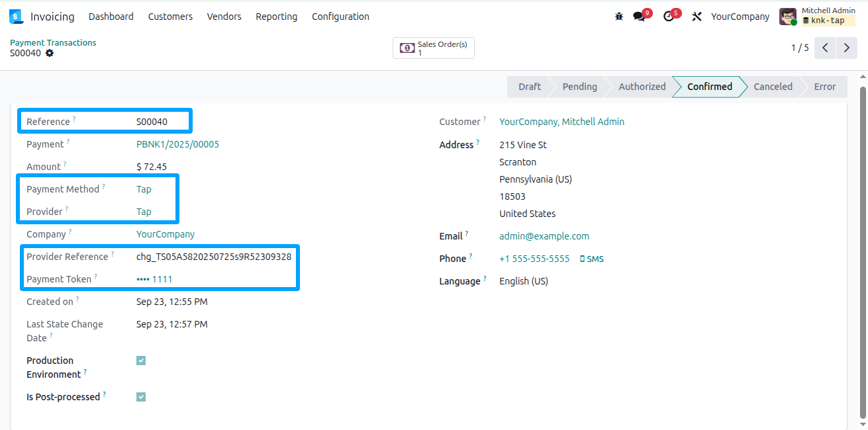Click the developer tools wrench icon
This screenshot has height=430, width=868.
[x=697, y=16]
